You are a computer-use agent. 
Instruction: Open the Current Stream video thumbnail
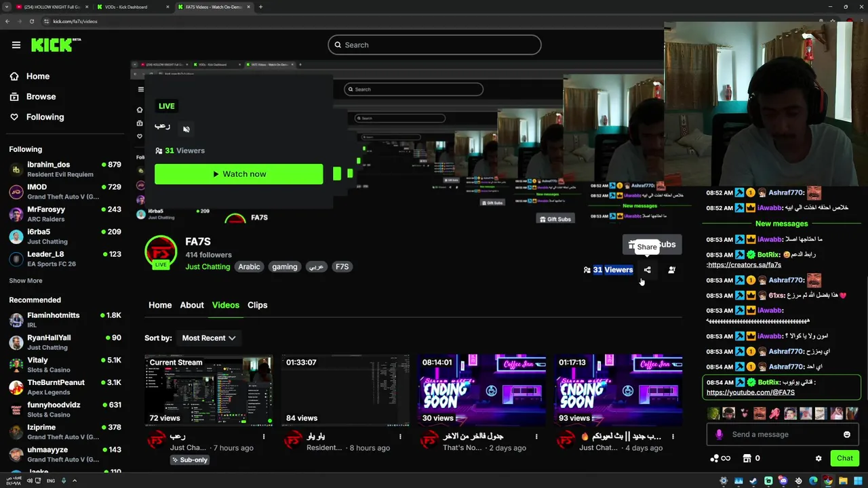point(208,390)
